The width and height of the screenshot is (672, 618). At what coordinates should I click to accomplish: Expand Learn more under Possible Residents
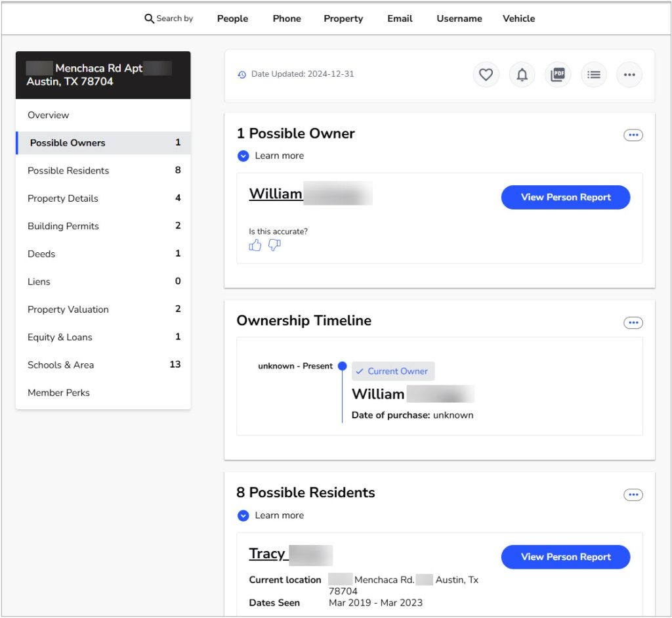pos(271,516)
